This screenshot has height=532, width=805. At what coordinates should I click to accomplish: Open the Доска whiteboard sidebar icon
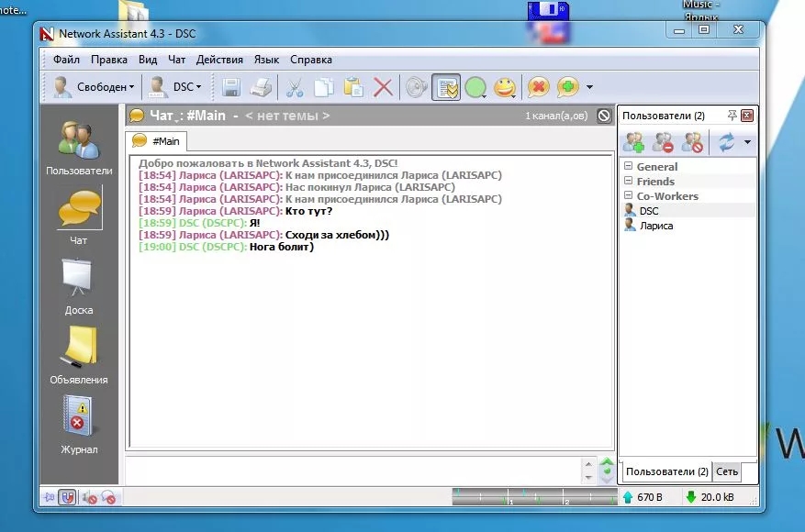click(x=79, y=286)
